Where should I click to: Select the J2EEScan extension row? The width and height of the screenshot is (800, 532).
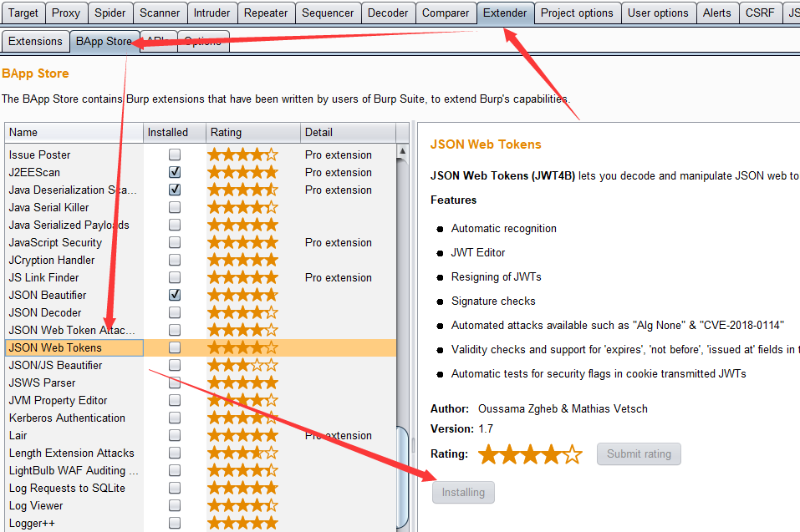point(201,172)
